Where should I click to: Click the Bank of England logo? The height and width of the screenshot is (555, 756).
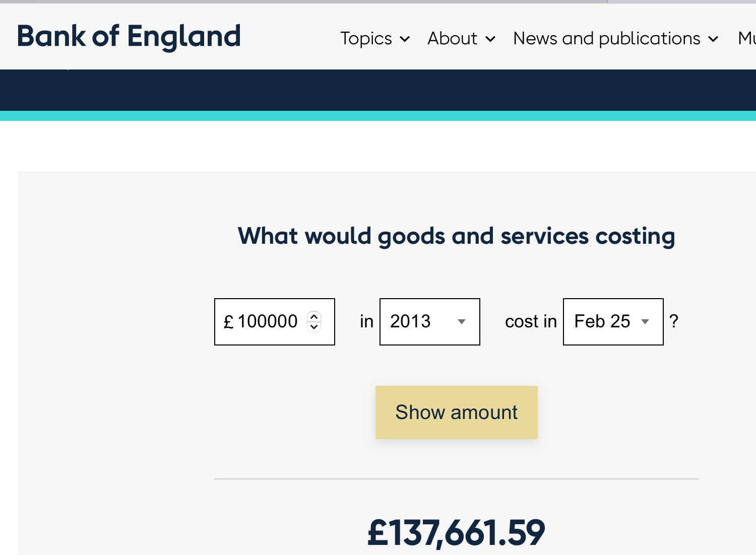pyautogui.click(x=129, y=37)
